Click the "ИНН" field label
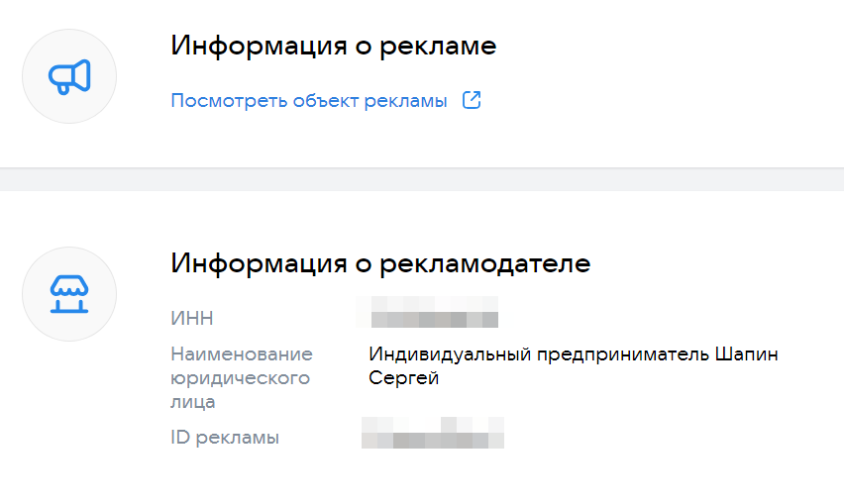This screenshot has width=844, height=504. (192, 319)
